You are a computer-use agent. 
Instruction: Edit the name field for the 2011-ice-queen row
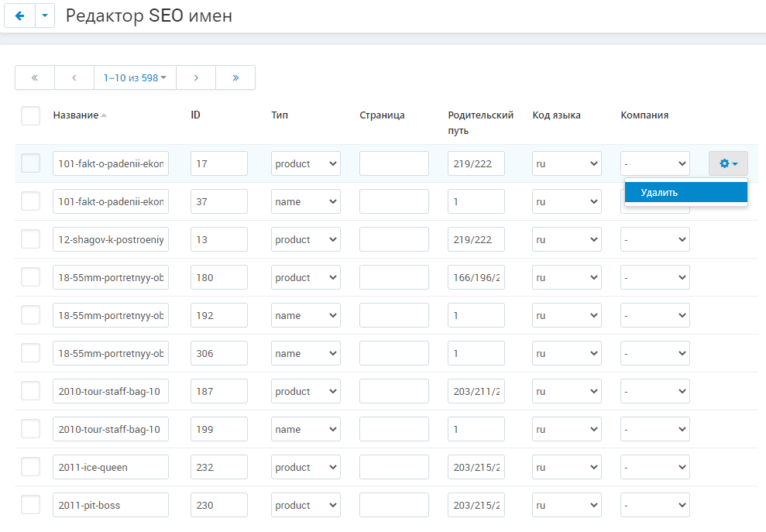111,467
